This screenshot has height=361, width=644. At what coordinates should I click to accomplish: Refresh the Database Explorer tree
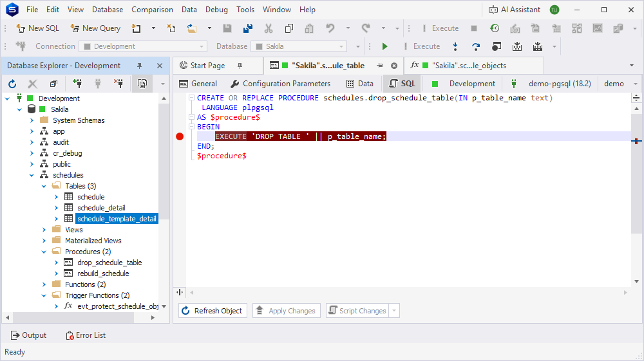click(x=12, y=84)
